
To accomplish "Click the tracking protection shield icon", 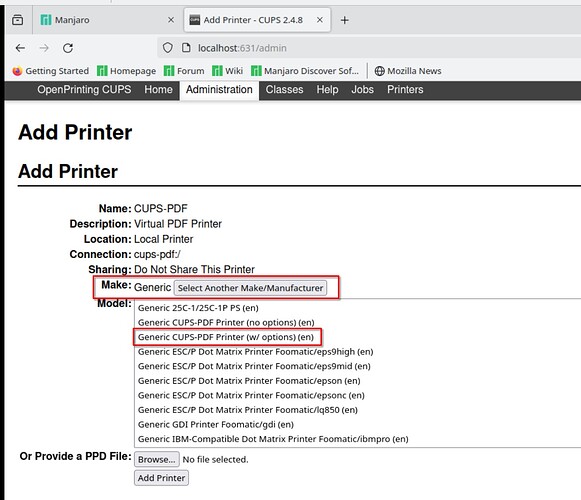I will [167, 48].
